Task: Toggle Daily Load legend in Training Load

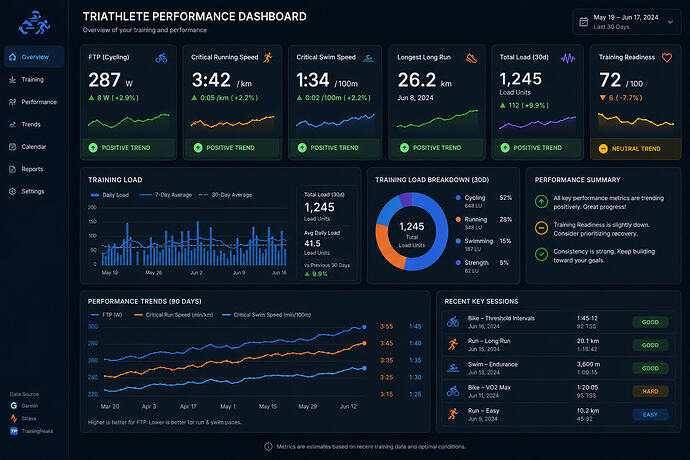Action: (x=110, y=195)
